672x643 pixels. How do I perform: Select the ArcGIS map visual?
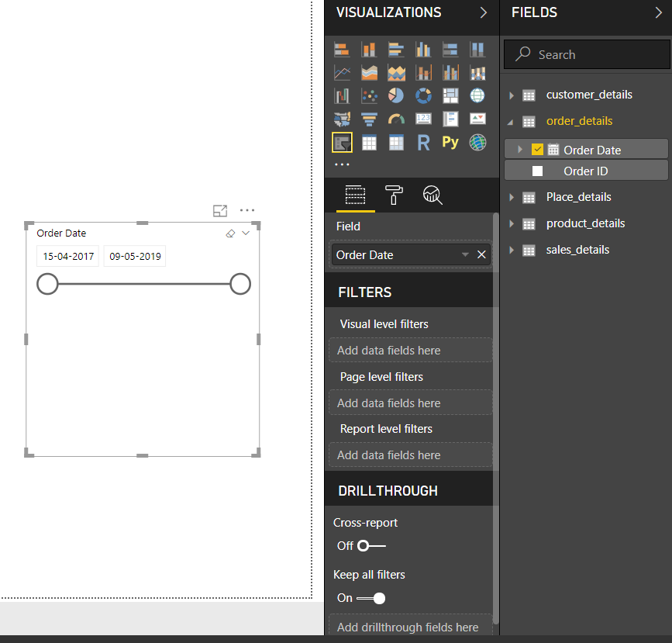(477, 143)
